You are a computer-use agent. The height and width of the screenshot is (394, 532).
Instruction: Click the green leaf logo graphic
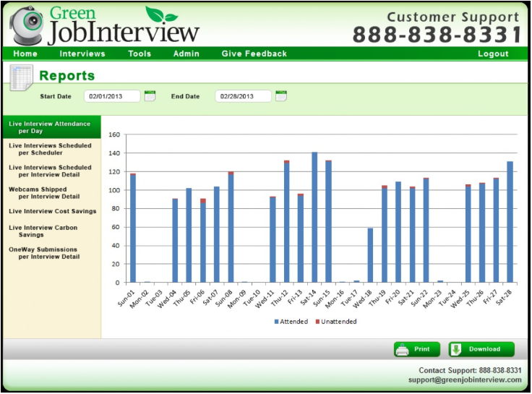point(161,14)
